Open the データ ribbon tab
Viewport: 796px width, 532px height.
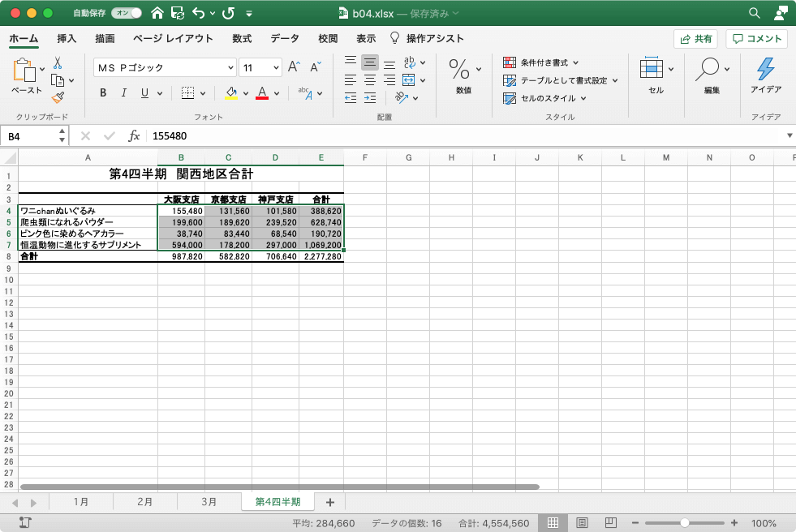284,39
